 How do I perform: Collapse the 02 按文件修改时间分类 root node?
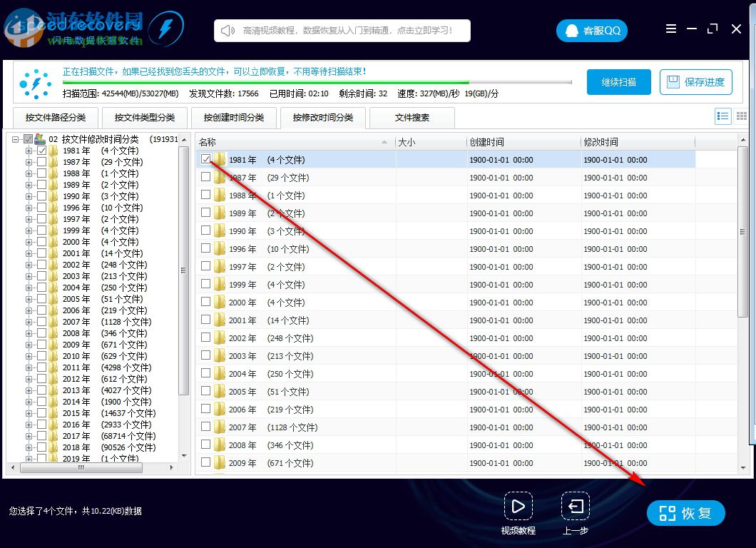click(x=16, y=139)
